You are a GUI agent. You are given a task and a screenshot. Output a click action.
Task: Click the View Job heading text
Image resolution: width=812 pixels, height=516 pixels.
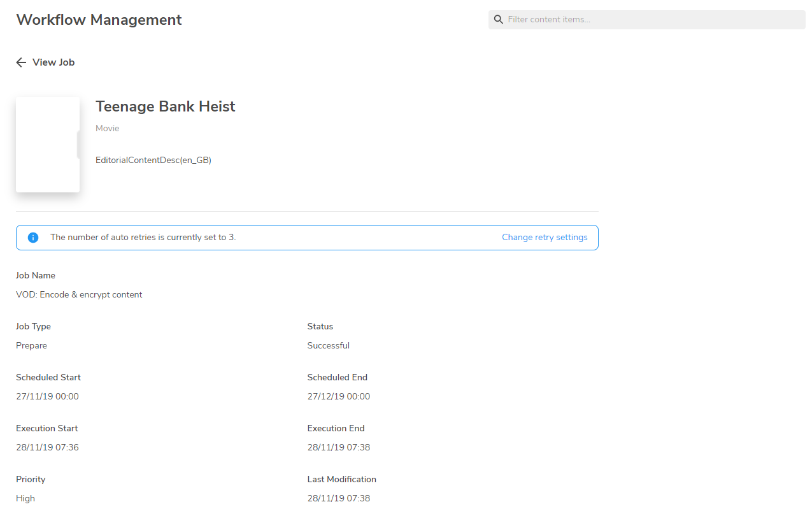click(x=53, y=62)
